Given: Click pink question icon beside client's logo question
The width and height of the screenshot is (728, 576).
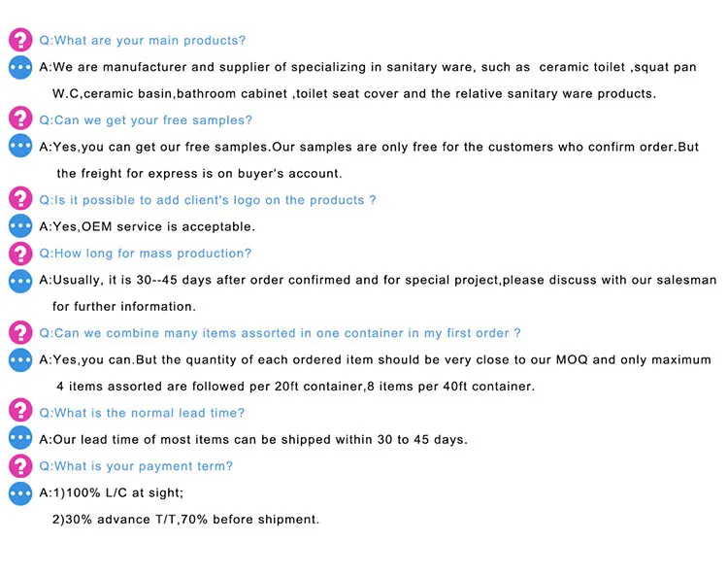Looking at the screenshot, I should point(20,200).
